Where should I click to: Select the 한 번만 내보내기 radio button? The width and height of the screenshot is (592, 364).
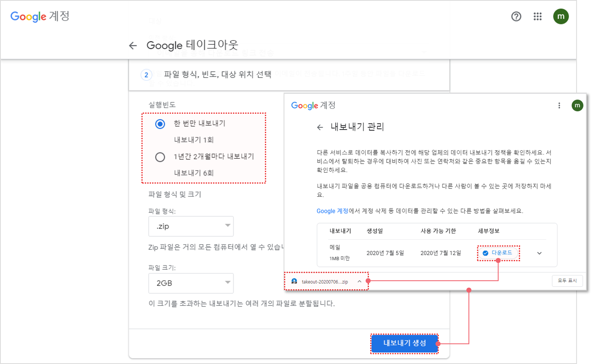[160, 124]
